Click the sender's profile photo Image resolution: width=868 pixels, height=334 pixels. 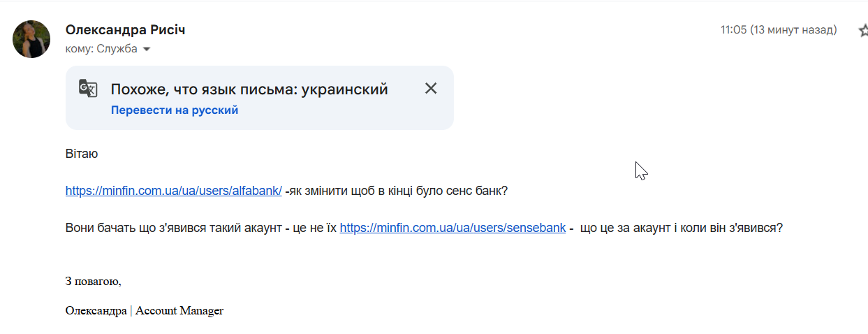(31, 39)
